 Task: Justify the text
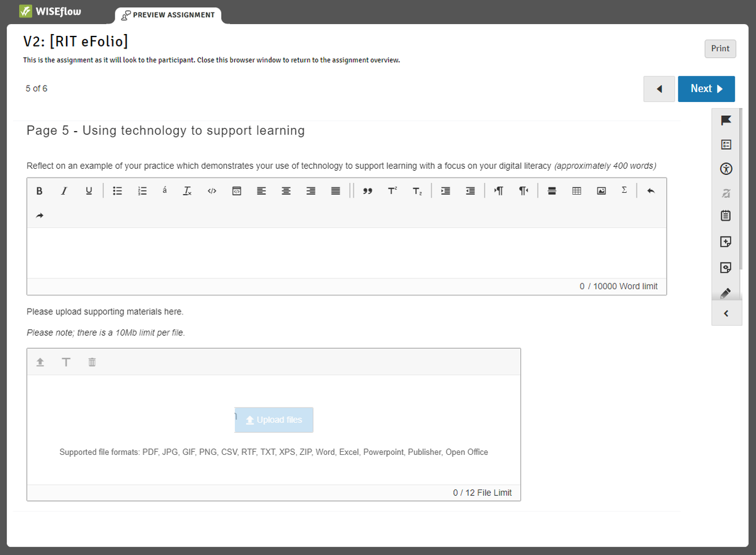pos(335,191)
